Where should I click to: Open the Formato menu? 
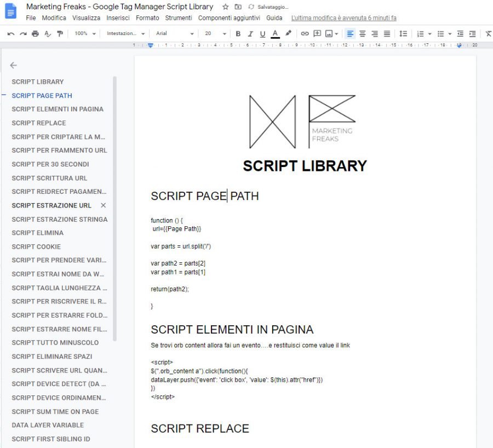tap(147, 18)
